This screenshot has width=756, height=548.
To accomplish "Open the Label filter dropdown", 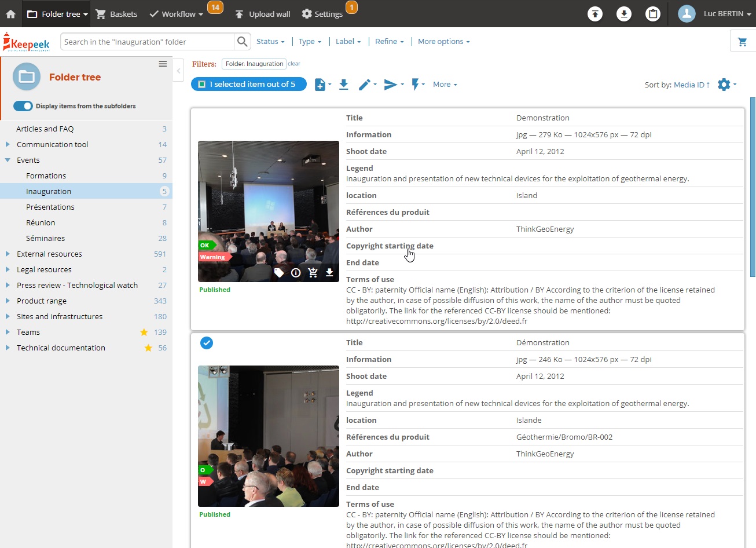I will tap(348, 42).
